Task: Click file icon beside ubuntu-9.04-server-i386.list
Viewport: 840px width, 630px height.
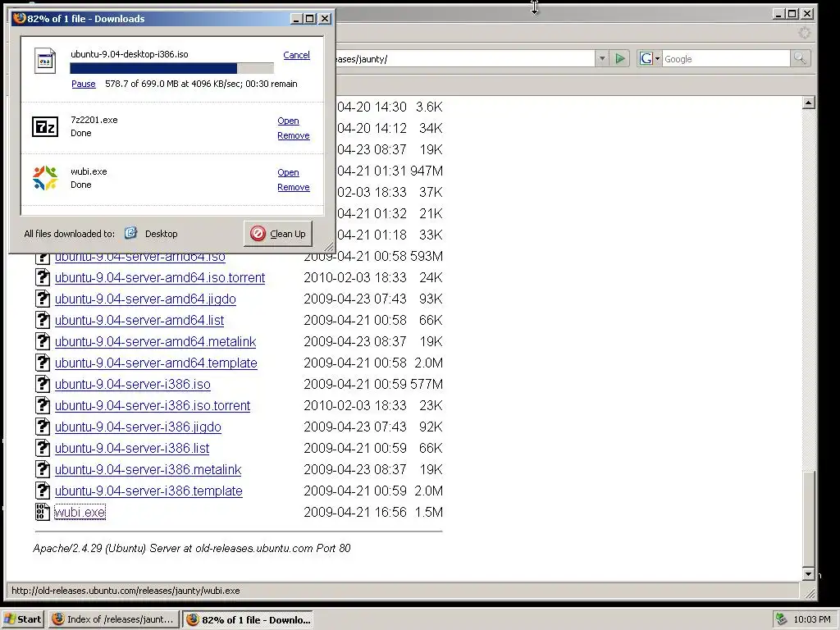Action: coord(43,448)
